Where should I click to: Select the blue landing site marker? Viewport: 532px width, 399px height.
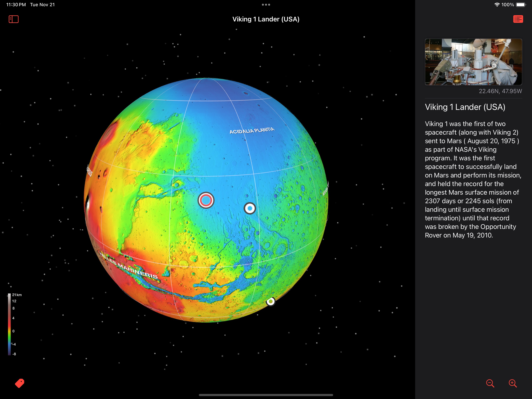(x=250, y=208)
